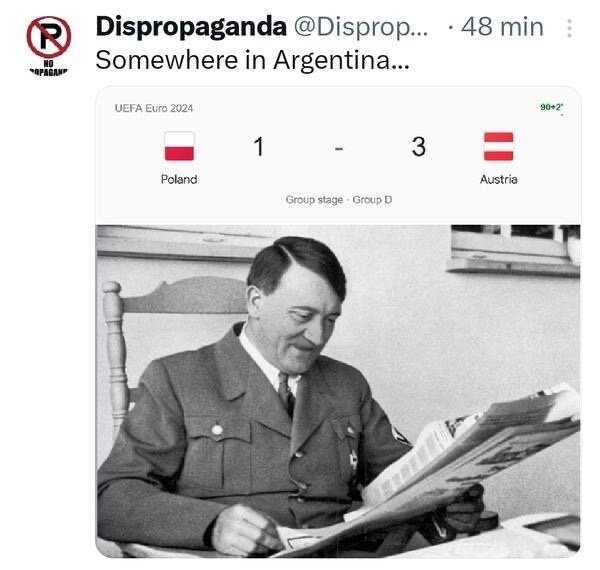Screen dimensions: 600x570
Task: Click the Dispropaganda display name
Action: point(191,27)
